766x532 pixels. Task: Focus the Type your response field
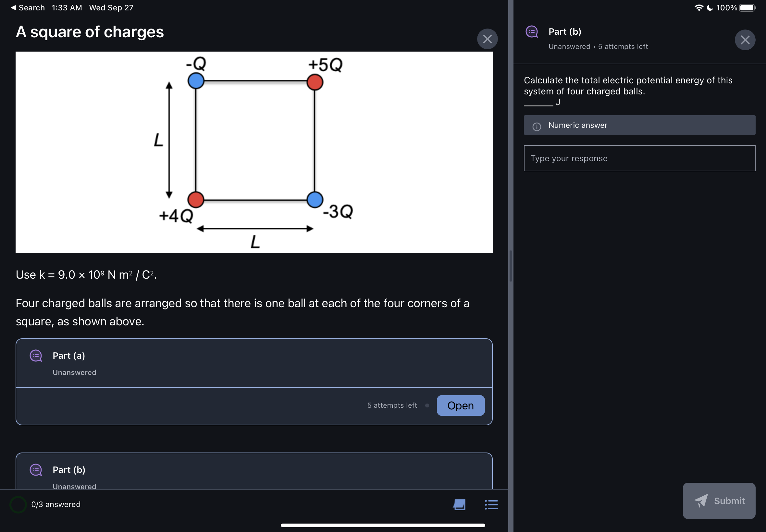coord(639,158)
